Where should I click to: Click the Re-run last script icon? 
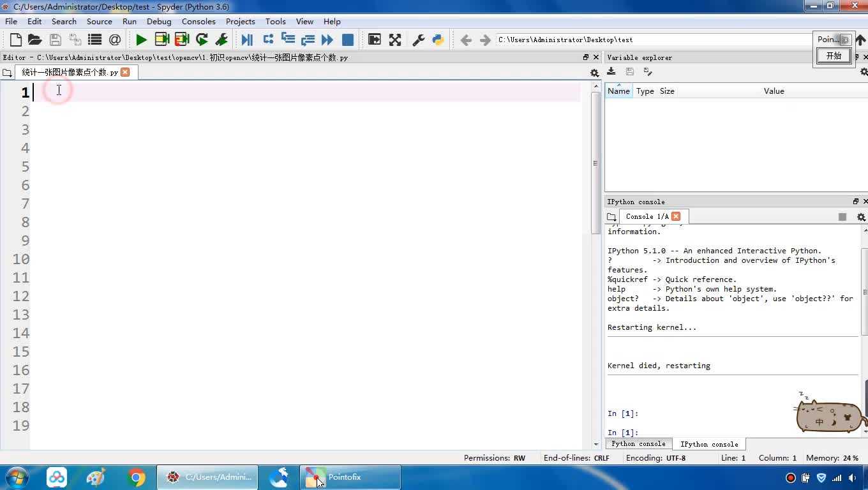tap(202, 40)
